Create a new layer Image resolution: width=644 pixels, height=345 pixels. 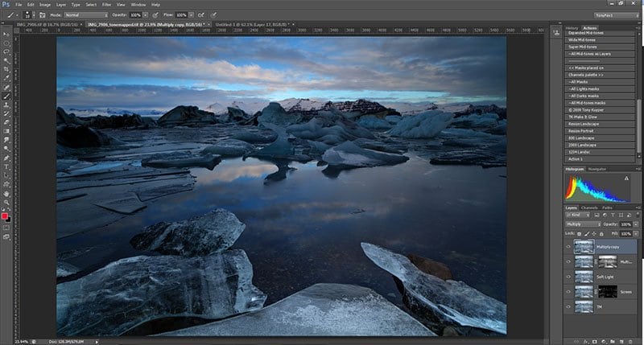[x=621, y=341]
